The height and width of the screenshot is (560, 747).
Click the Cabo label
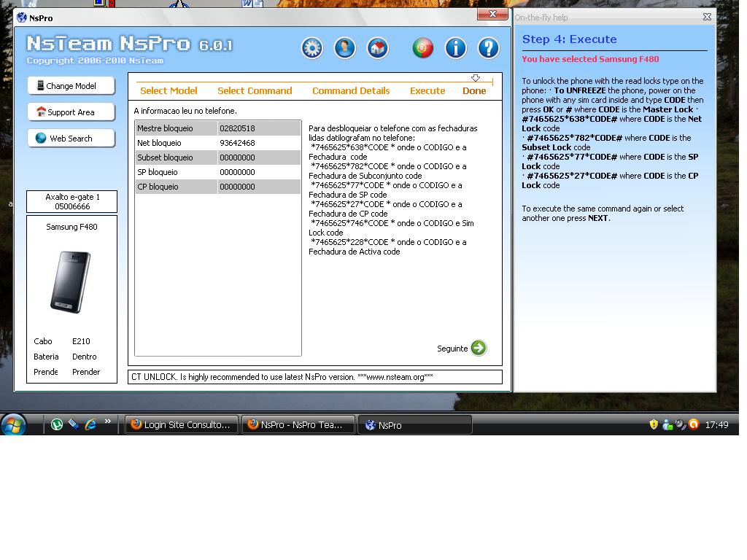tap(43, 341)
